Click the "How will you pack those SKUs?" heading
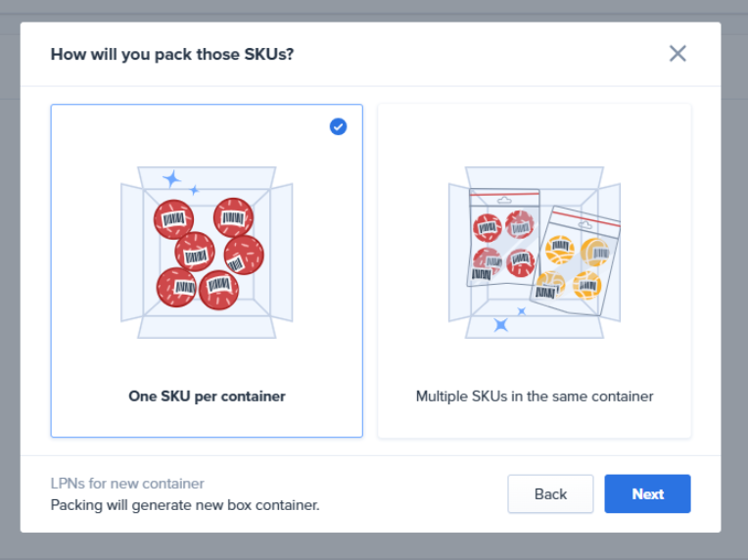Image resolution: width=748 pixels, height=560 pixels. [x=172, y=54]
